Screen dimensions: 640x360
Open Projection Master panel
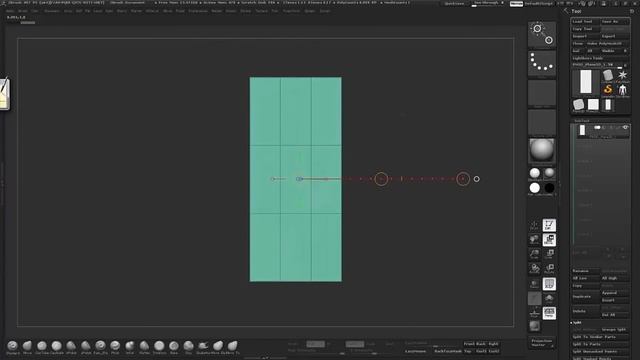[542, 343]
